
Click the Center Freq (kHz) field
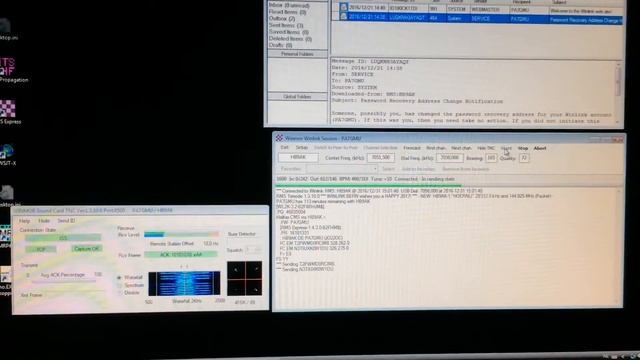(381, 158)
